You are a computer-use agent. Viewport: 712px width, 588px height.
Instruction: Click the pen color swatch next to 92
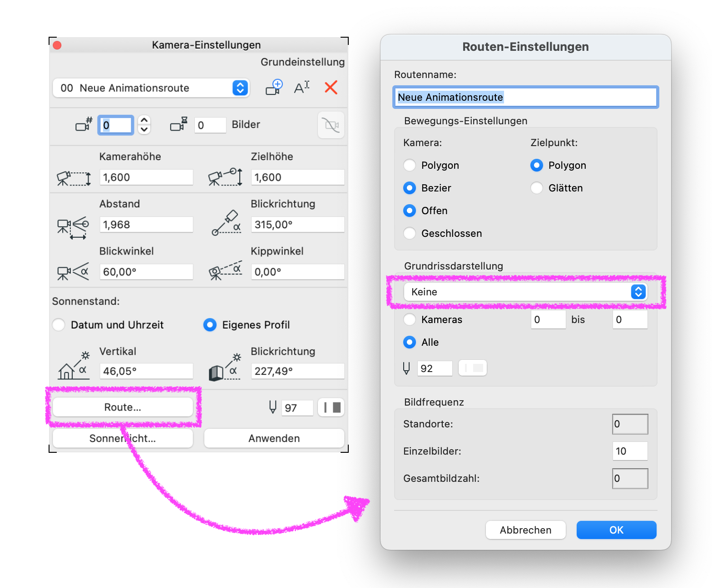click(x=473, y=368)
